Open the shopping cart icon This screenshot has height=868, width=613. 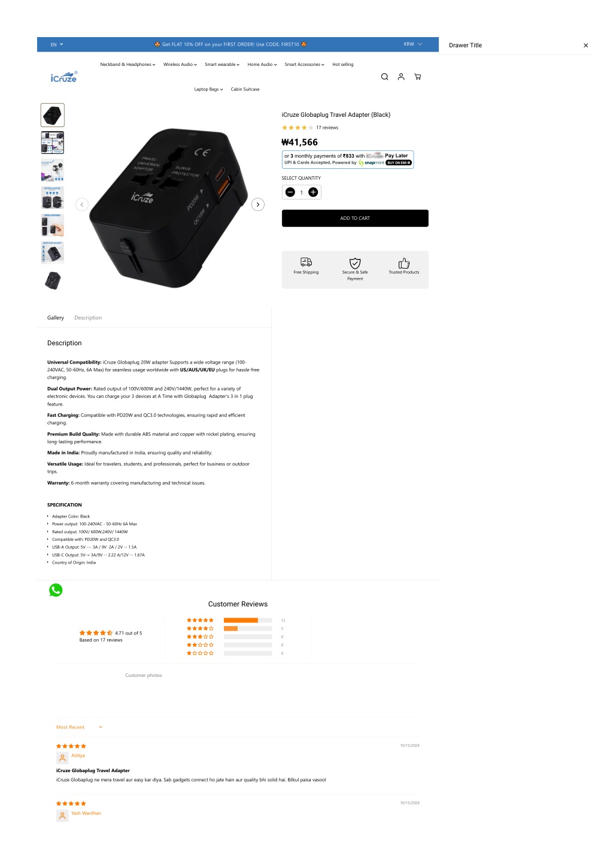[x=417, y=77]
